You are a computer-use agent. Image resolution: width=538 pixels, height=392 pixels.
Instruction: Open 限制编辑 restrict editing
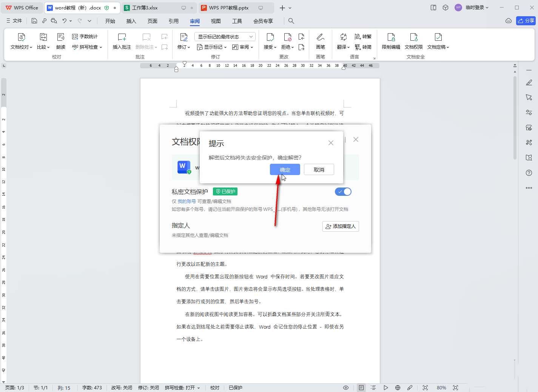(391, 41)
